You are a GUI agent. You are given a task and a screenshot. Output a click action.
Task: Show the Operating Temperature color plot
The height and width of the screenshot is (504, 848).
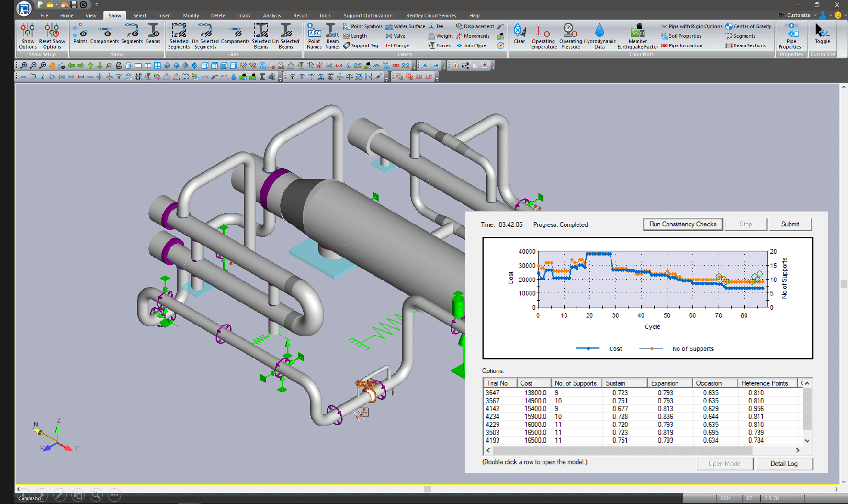(x=543, y=36)
